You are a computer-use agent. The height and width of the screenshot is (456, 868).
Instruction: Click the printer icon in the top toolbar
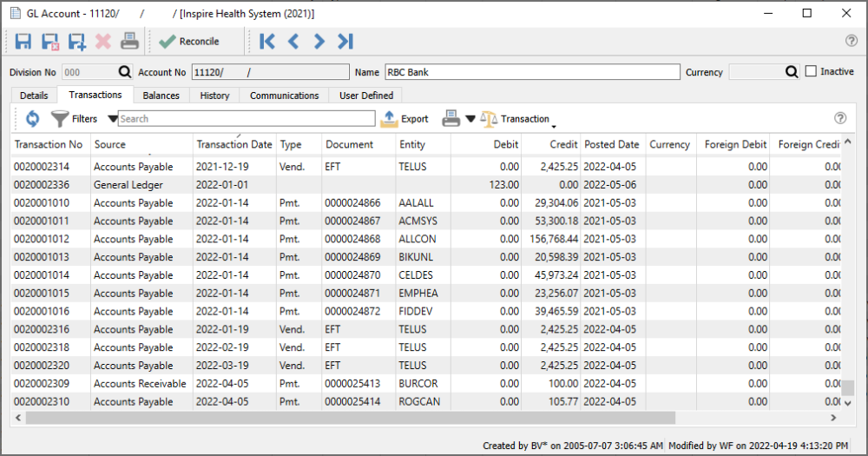pyautogui.click(x=128, y=41)
